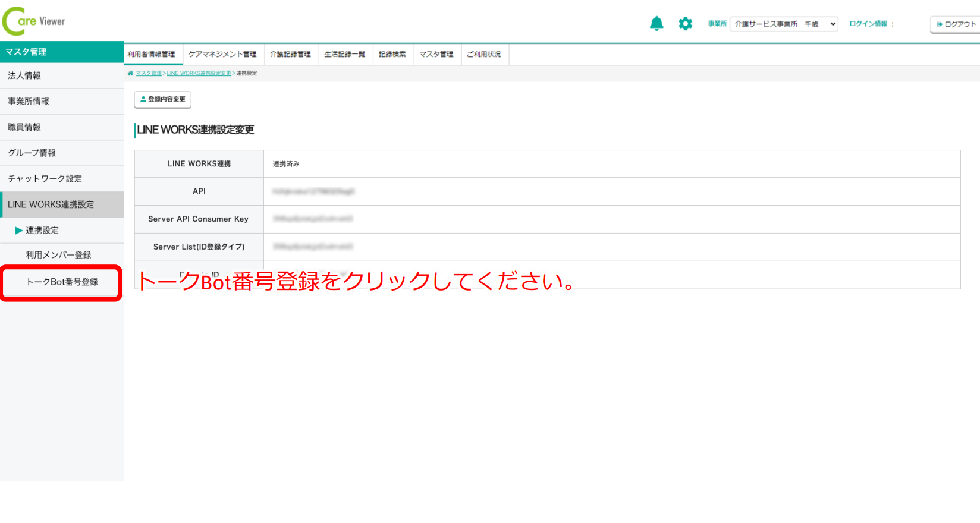Open 職員情報 in the sidebar

[24, 127]
